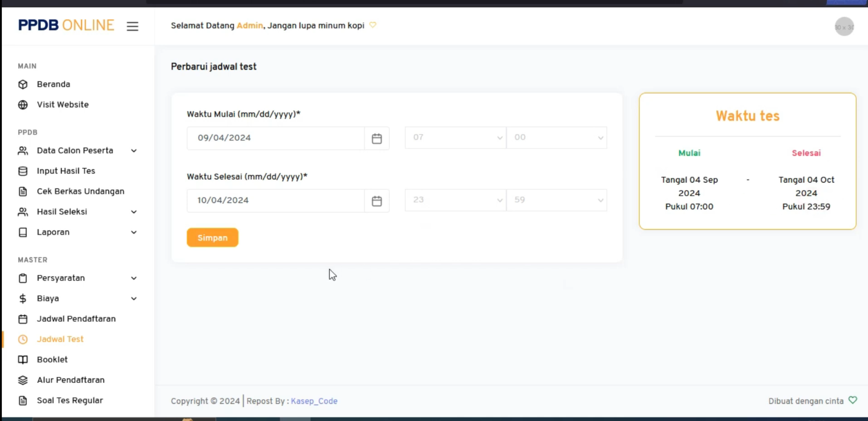Click the Jadwal Pendaftaran calendar icon

coord(23,319)
